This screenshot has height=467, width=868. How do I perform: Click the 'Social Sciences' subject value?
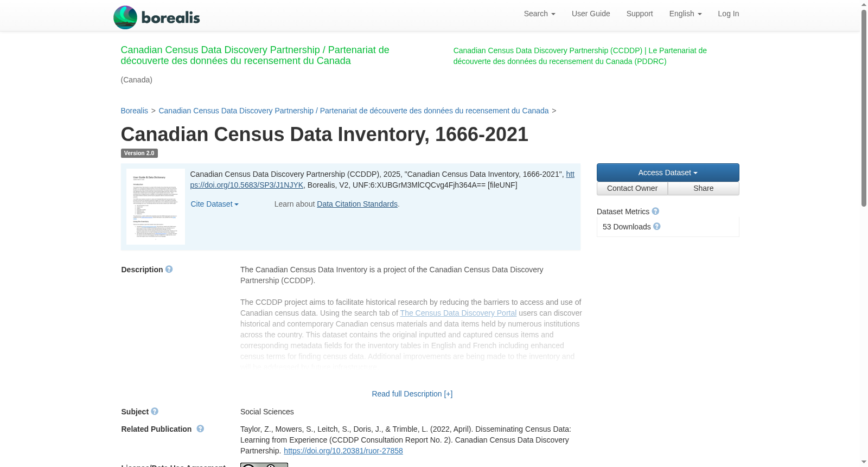(267, 412)
